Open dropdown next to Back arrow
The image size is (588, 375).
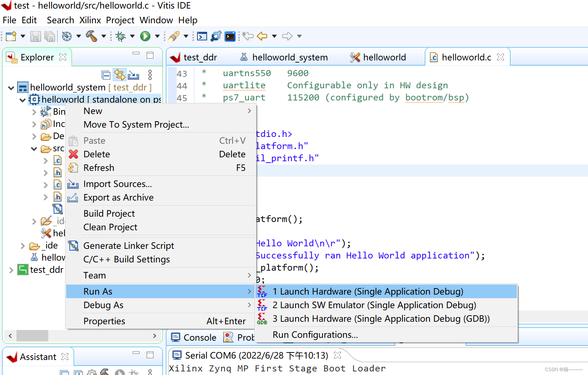(x=274, y=36)
